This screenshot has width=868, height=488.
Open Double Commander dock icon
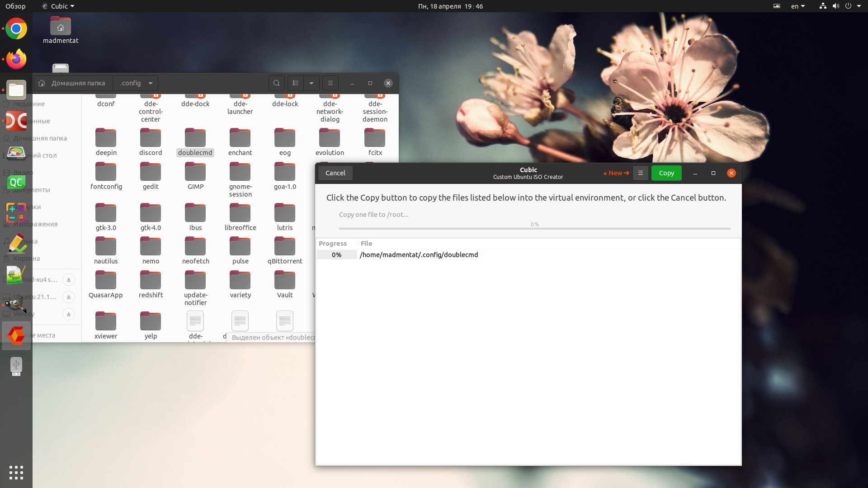pyautogui.click(x=16, y=121)
